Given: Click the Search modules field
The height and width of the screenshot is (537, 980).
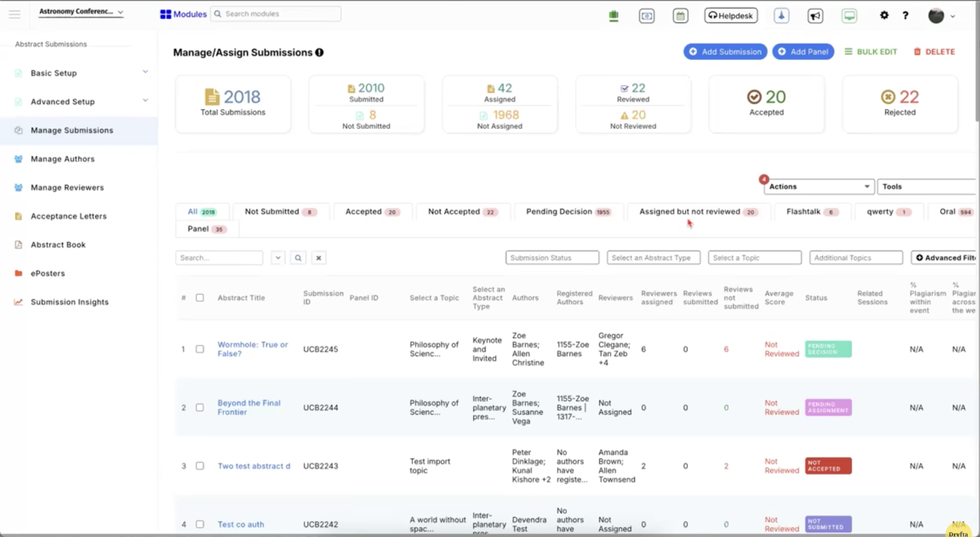Looking at the screenshot, I should pos(276,14).
